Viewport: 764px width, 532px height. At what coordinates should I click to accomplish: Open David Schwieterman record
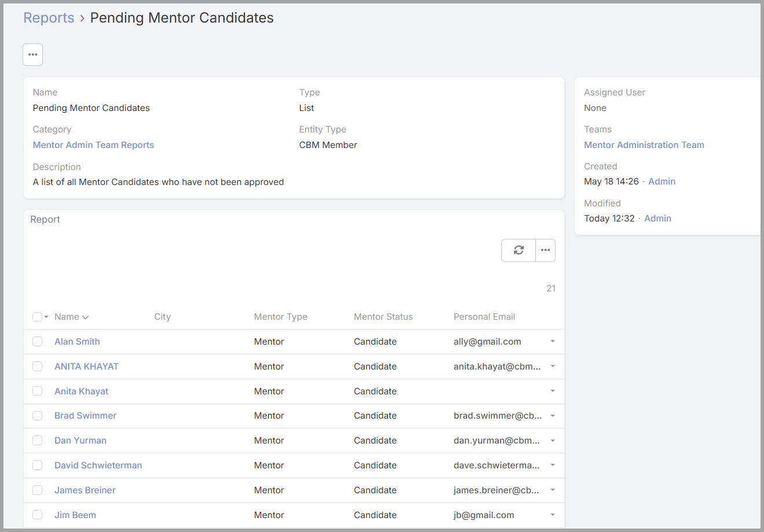point(98,465)
